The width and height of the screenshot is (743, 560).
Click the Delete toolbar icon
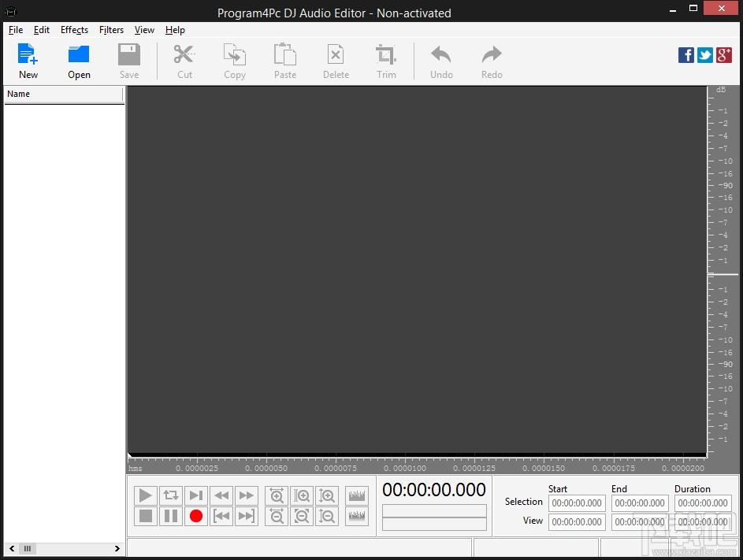pos(336,61)
